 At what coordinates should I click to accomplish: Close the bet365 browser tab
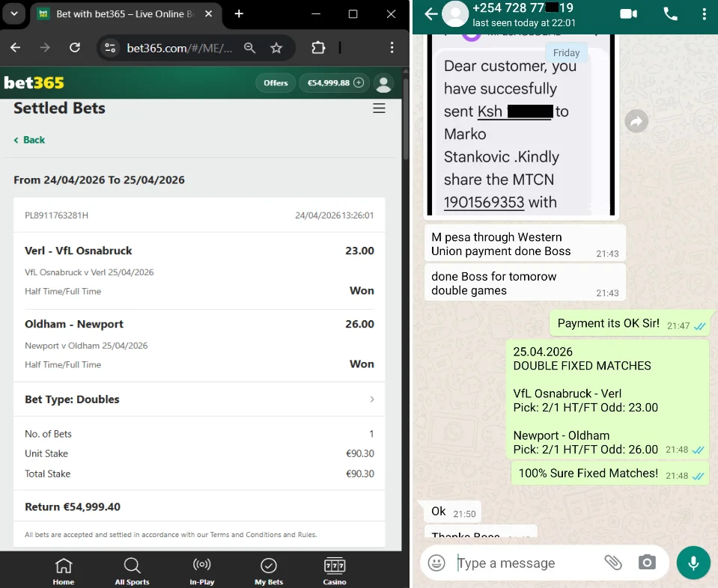208,13
